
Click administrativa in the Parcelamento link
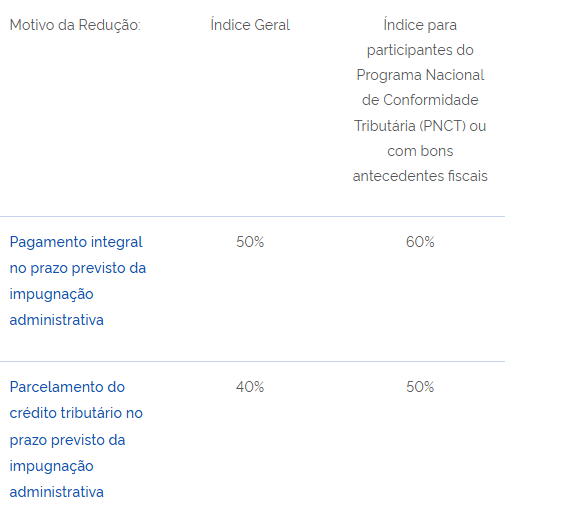57,492
